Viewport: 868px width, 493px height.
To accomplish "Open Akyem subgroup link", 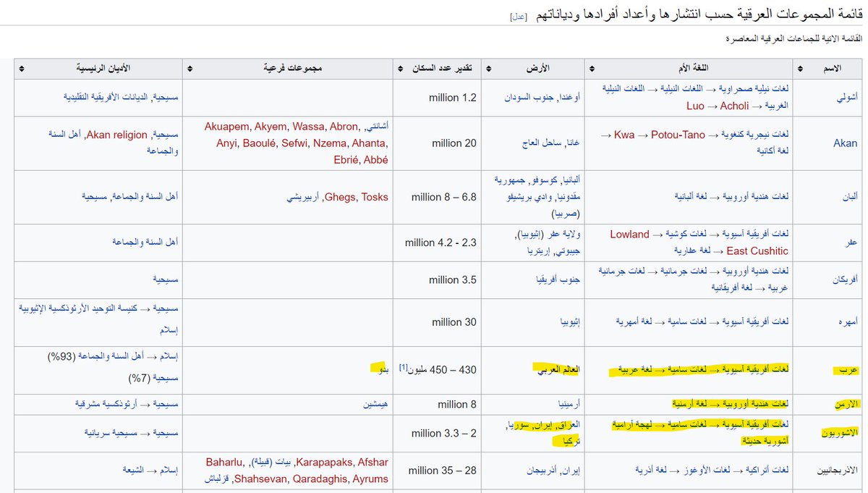I will click(x=271, y=127).
